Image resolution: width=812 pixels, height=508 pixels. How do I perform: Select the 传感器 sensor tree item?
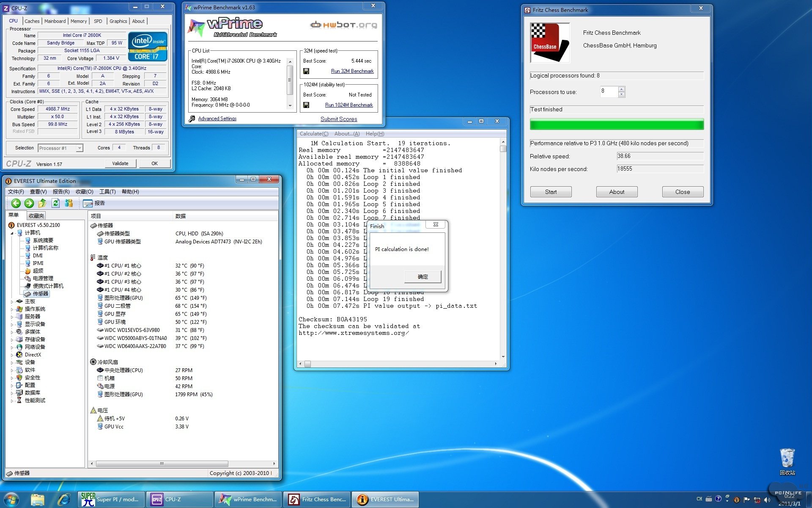36,294
